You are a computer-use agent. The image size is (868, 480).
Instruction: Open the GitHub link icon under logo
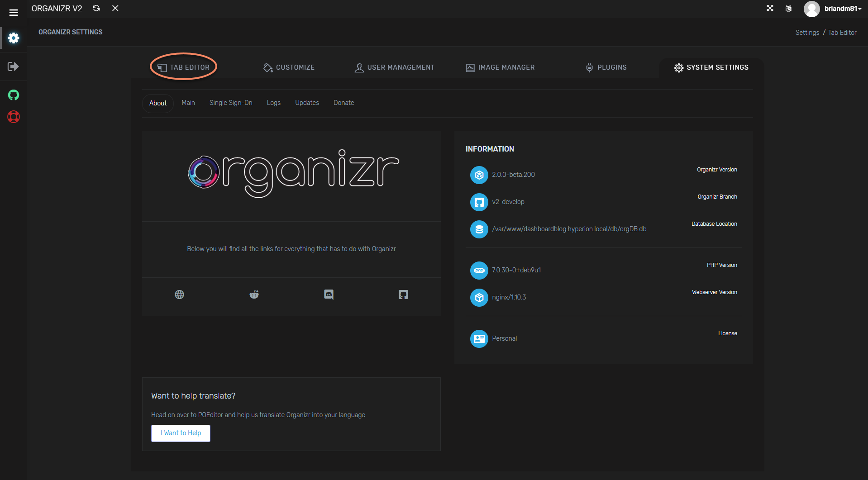click(x=403, y=295)
